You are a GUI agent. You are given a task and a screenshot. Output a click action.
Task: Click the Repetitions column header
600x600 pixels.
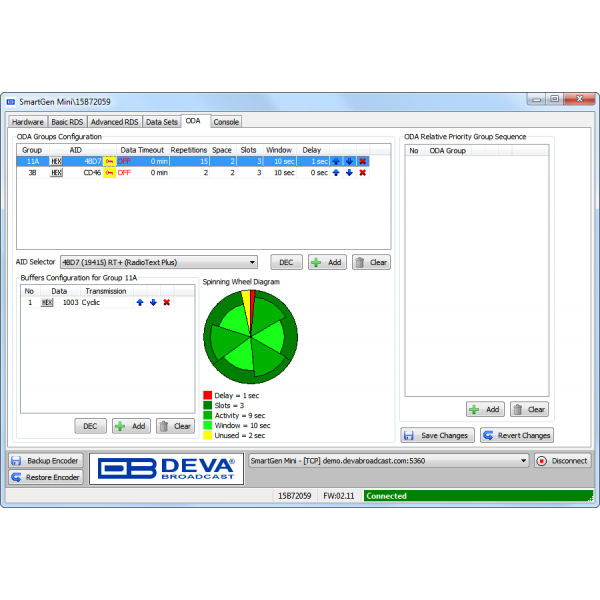[x=189, y=150]
